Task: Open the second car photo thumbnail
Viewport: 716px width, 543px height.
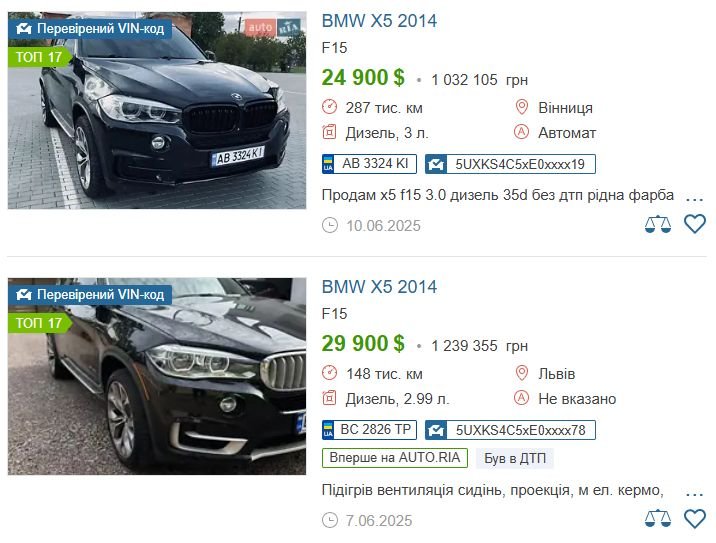Action: [157, 376]
